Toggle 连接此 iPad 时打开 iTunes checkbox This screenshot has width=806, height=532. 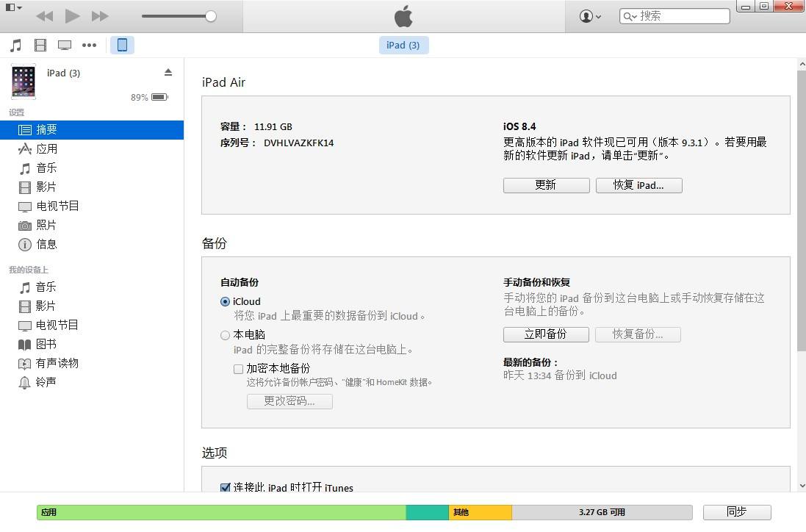(225, 487)
